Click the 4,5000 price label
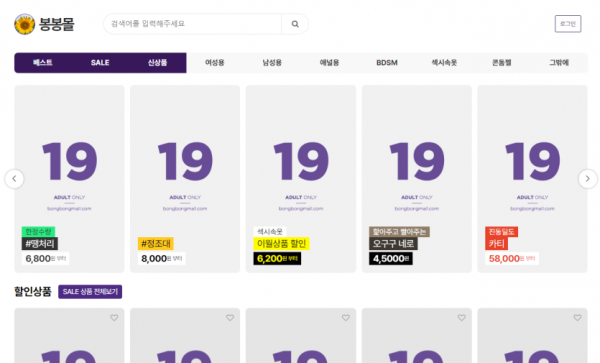Screen dimensions: 600x363 [x=391, y=259]
